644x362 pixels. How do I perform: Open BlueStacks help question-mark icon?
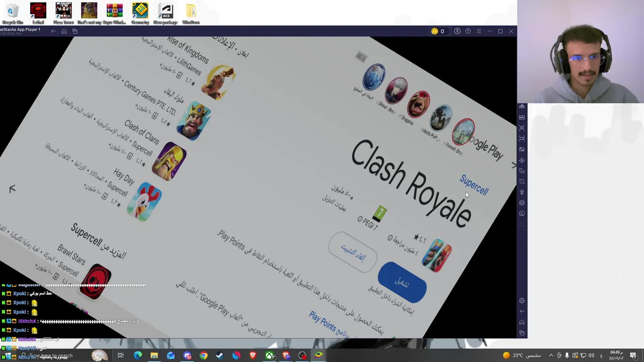click(468, 31)
